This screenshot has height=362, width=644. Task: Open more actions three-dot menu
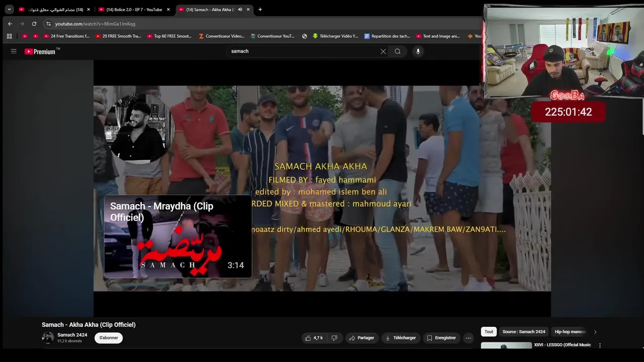point(468,338)
